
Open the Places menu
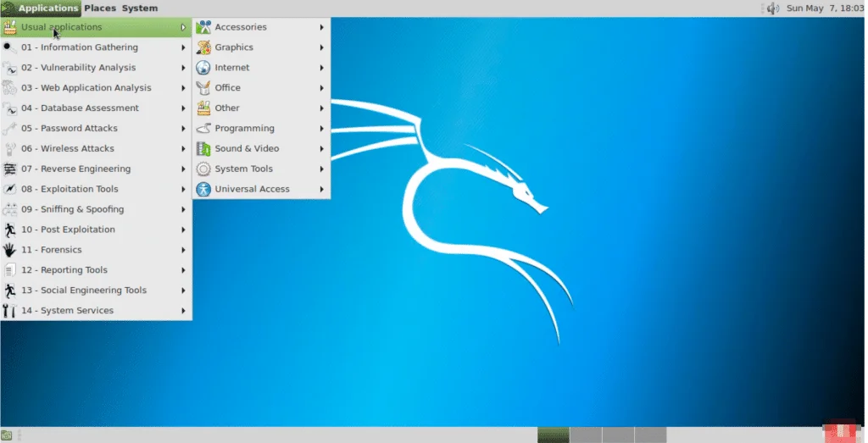[100, 8]
